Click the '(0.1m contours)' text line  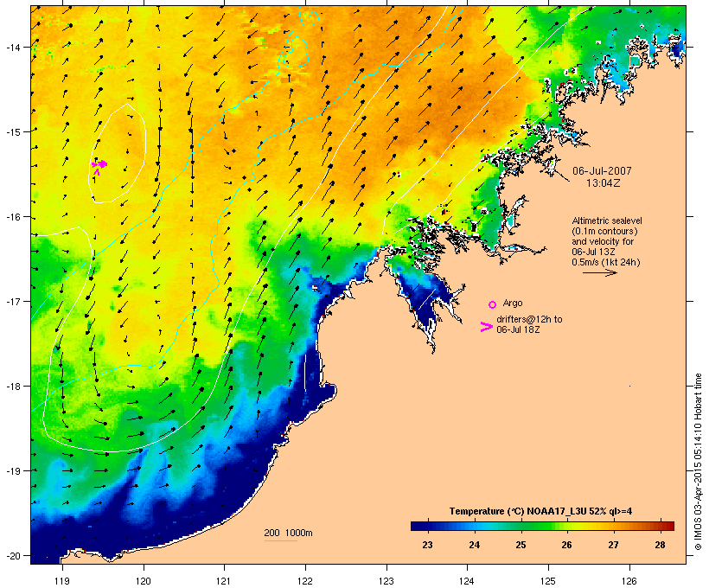605,231
